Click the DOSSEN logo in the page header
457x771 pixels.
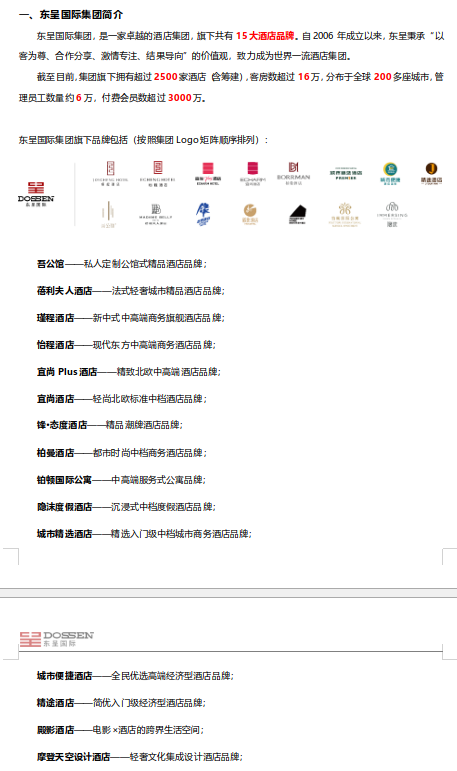click(x=57, y=639)
